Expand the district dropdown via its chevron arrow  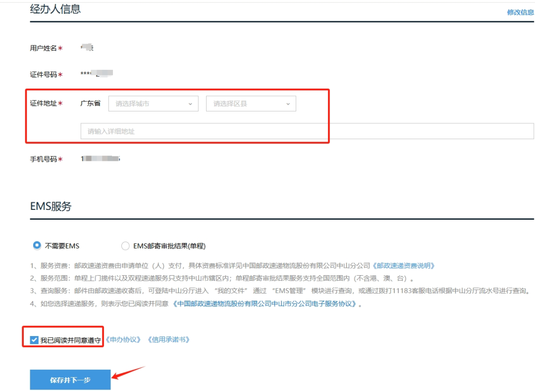coord(288,103)
